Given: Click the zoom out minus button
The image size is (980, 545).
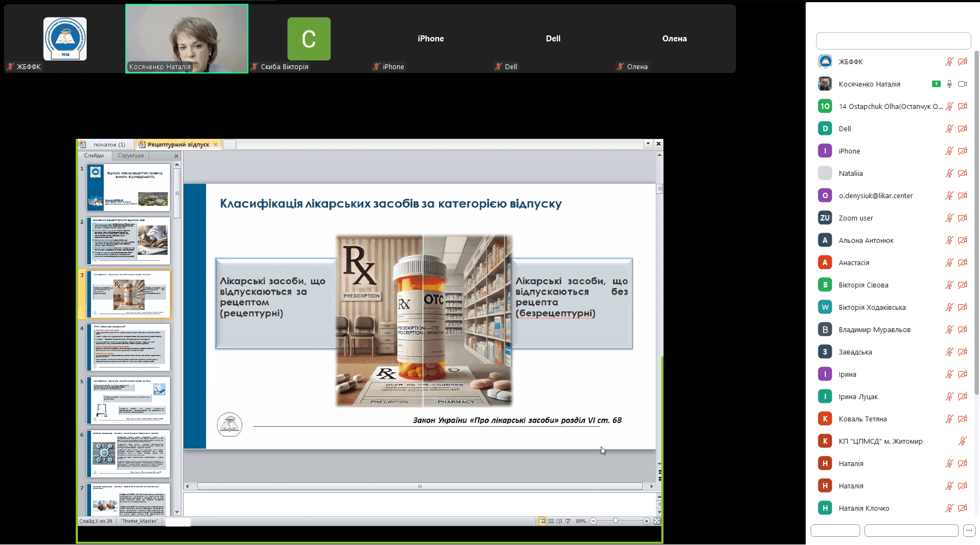Looking at the screenshot, I should (593, 521).
